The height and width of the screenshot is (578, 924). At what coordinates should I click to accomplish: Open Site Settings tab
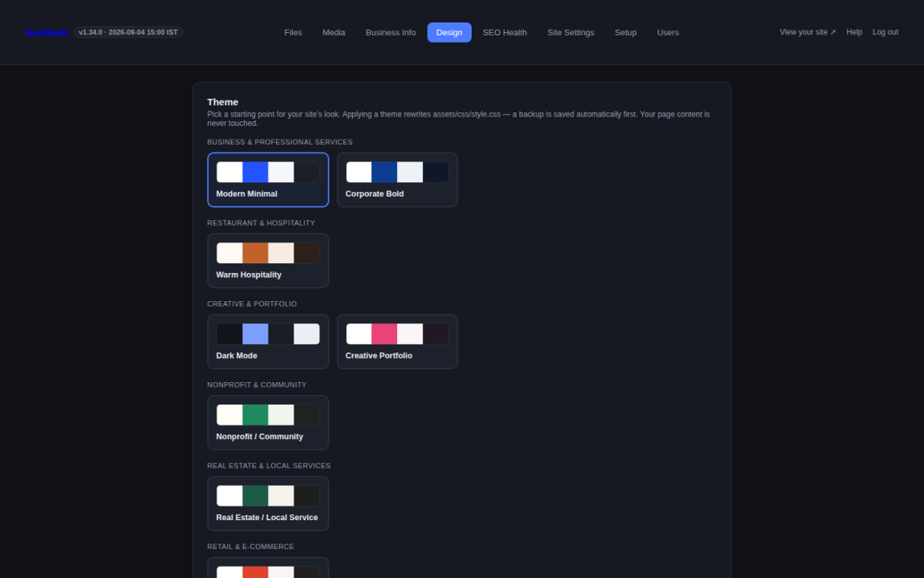pos(570,32)
